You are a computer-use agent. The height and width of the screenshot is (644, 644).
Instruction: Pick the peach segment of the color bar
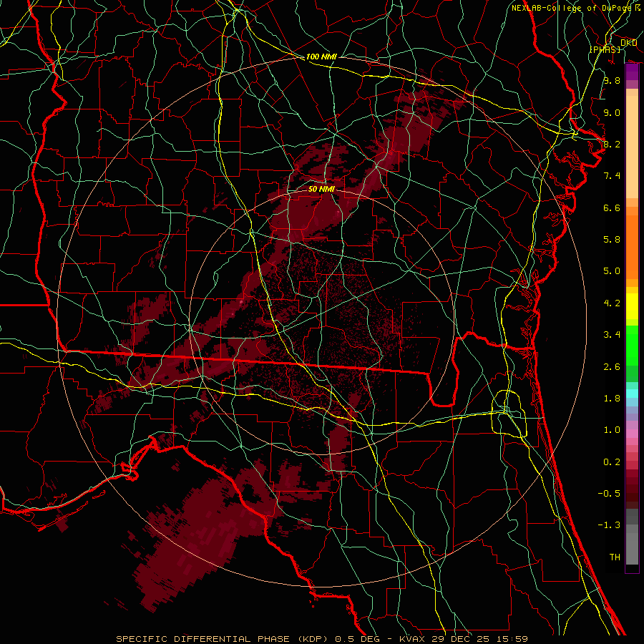(x=632, y=147)
